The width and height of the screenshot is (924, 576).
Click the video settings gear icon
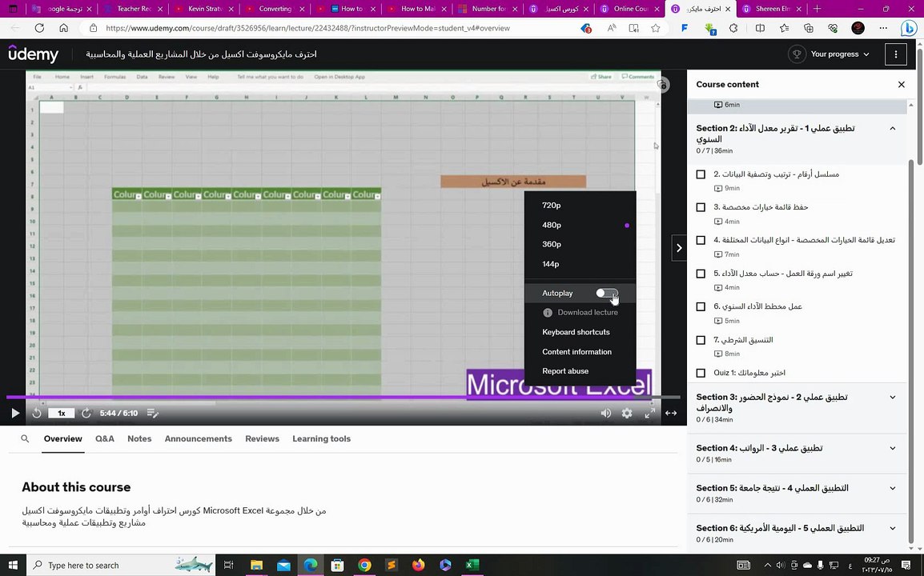point(627,413)
